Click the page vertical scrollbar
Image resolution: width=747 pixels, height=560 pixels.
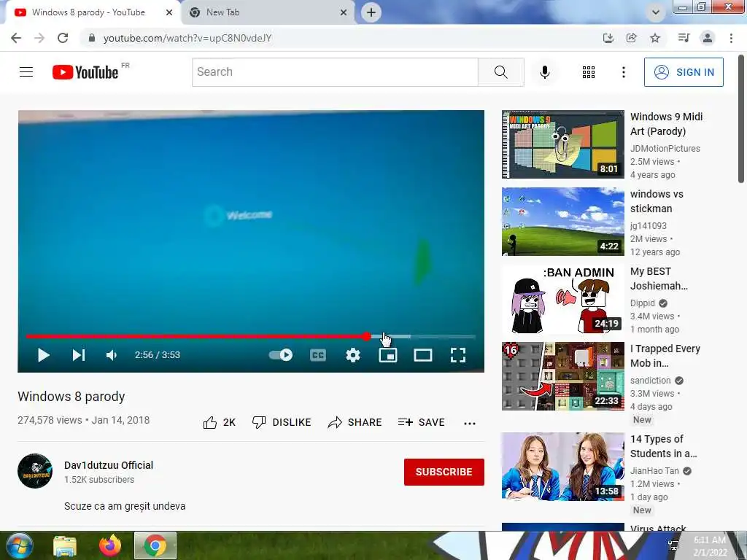(741, 119)
